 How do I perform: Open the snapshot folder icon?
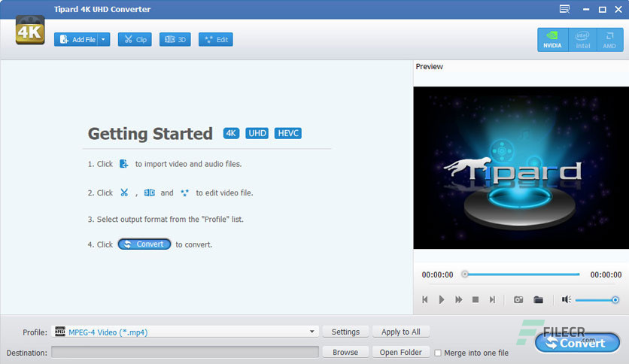pos(539,299)
